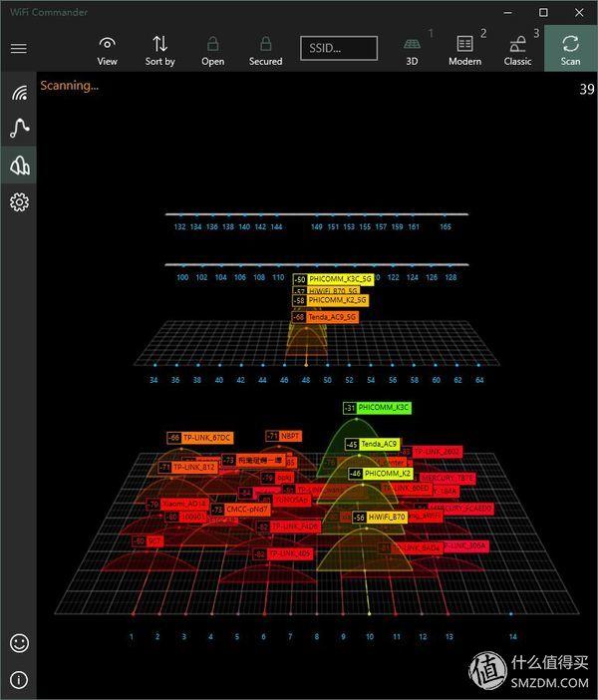Select the TP-LINK_67DC network label
This screenshot has width=598, height=700.
click(200, 438)
